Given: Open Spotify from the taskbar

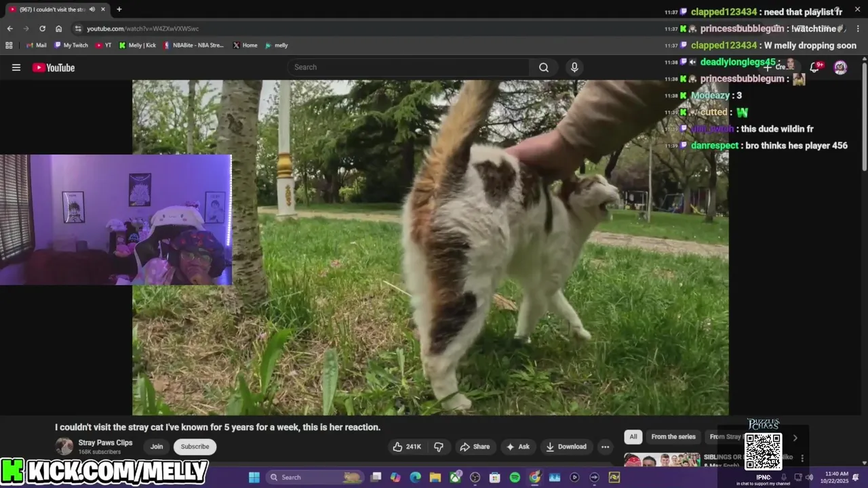Looking at the screenshot, I should pos(515,477).
